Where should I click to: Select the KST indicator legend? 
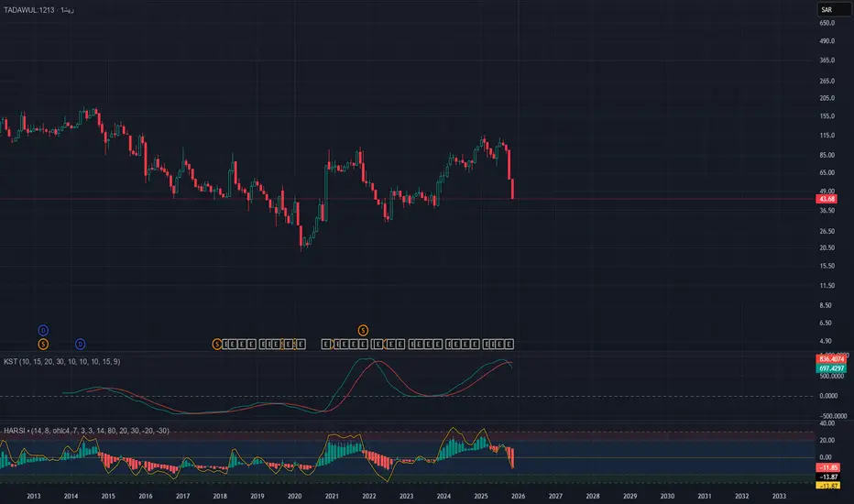62,361
